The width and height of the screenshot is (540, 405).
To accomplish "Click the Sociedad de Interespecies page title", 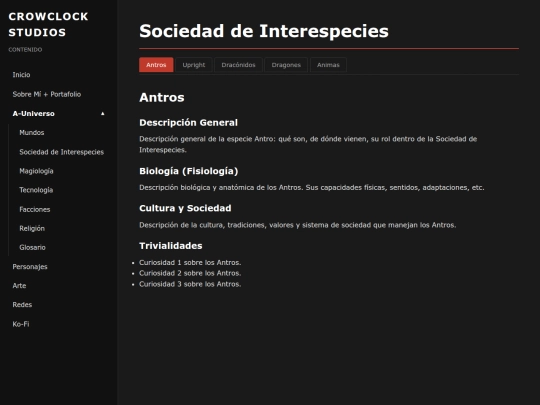I will tap(264, 31).
